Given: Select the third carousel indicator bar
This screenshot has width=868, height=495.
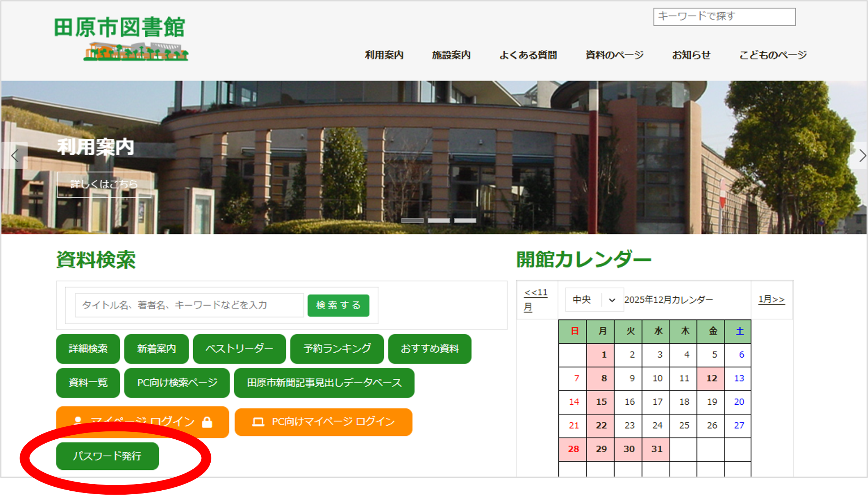Looking at the screenshot, I should (x=465, y=220).
